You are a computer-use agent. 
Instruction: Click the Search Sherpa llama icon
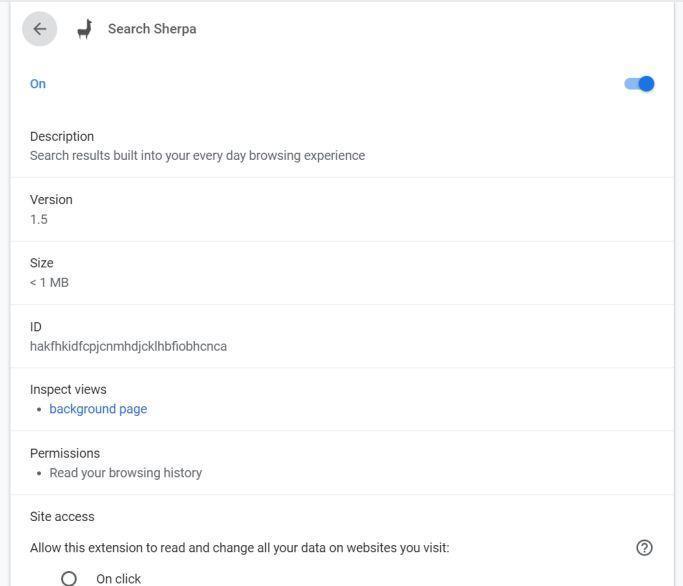pyautogui.click(x=85, y=29)
